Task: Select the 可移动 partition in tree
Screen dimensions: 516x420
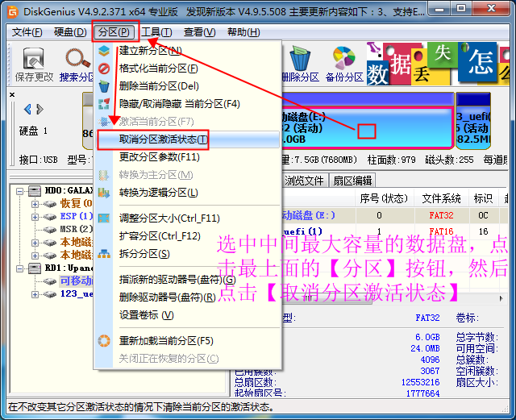Action: coord(77,281)
